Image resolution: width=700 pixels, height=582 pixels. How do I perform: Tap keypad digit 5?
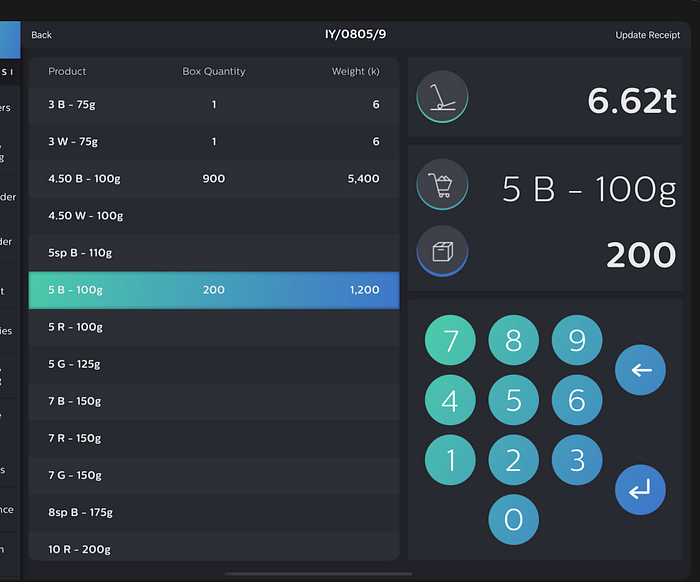(513, 400)
